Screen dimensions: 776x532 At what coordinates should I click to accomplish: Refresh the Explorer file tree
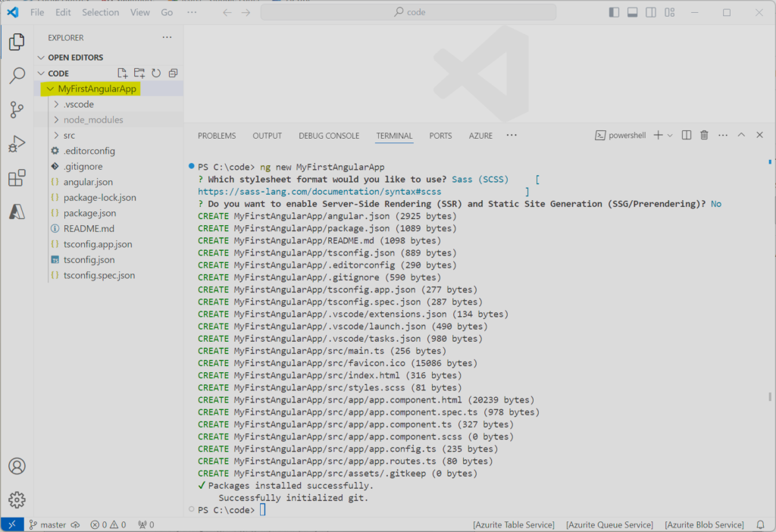click(x=156, y=74)
